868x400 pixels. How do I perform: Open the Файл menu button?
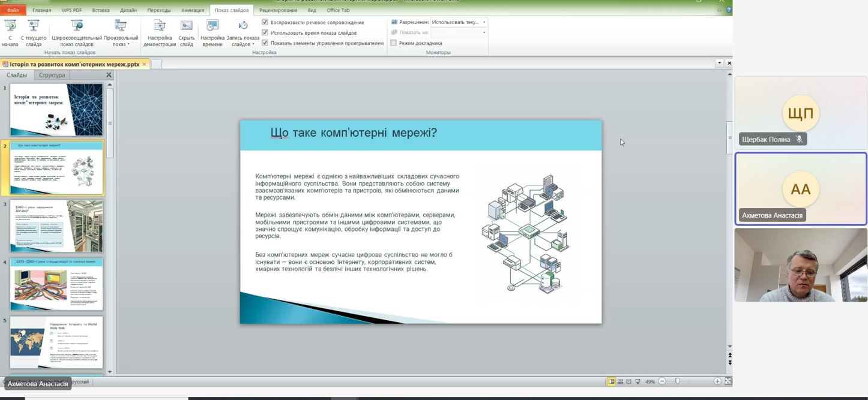[13, 10]
